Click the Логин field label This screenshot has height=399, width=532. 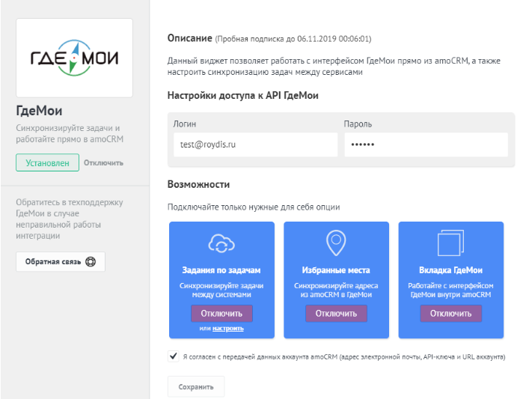tap(185, 124)
